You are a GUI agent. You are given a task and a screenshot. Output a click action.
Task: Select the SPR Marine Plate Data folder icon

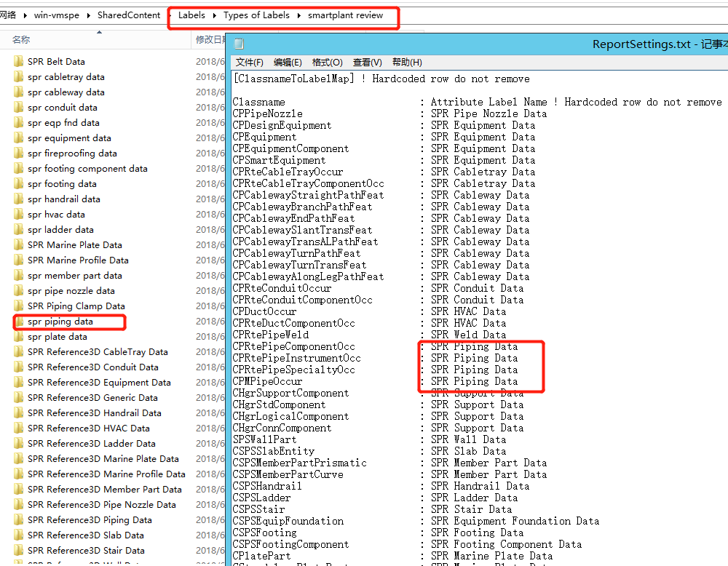click(x=19, y=245)
